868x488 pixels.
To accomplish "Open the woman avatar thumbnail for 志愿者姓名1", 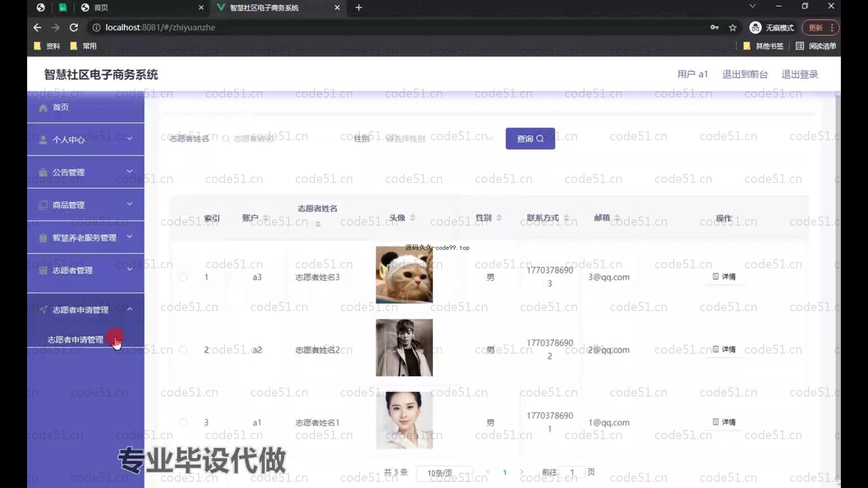I will pos(404,420).
